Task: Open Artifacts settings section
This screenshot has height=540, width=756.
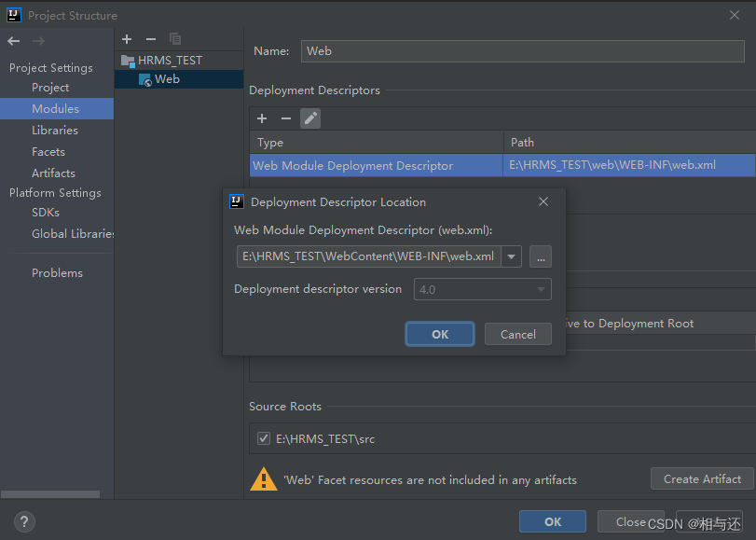Action: (x=53, y=173)
